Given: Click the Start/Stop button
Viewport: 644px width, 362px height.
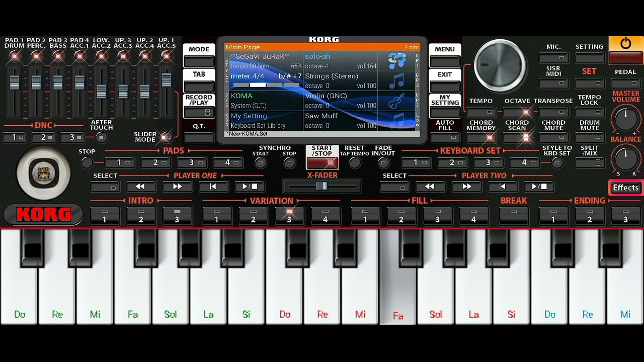Looking at the screenshot, I should click(x=322, y=162).
